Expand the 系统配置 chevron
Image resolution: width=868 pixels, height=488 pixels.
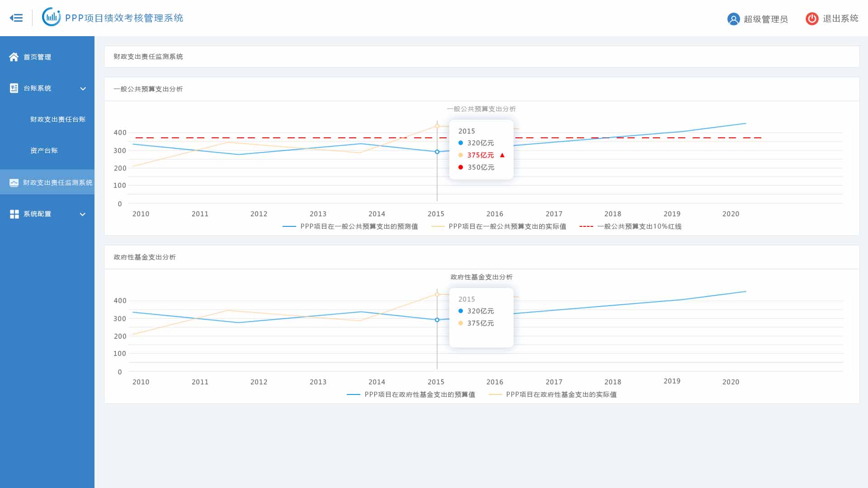[x=83, y=214]
